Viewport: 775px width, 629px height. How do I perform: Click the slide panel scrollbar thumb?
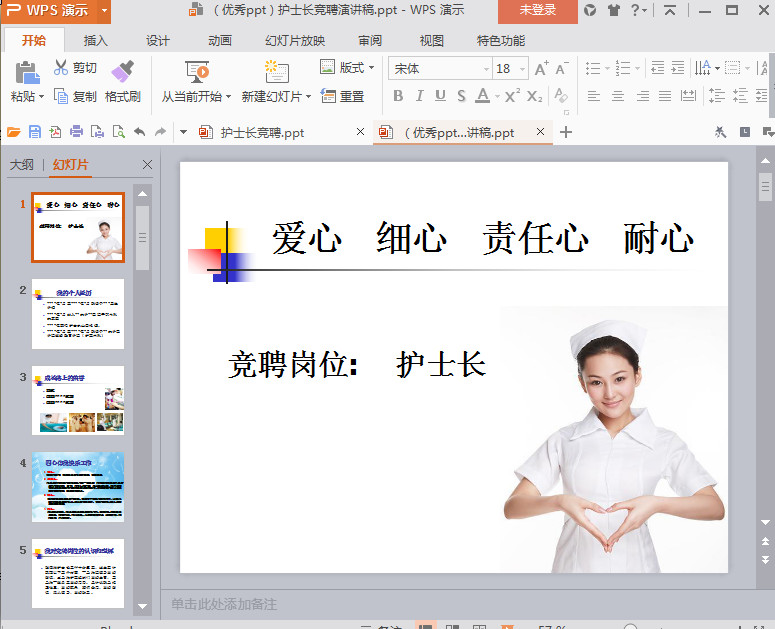pos(142,238)
